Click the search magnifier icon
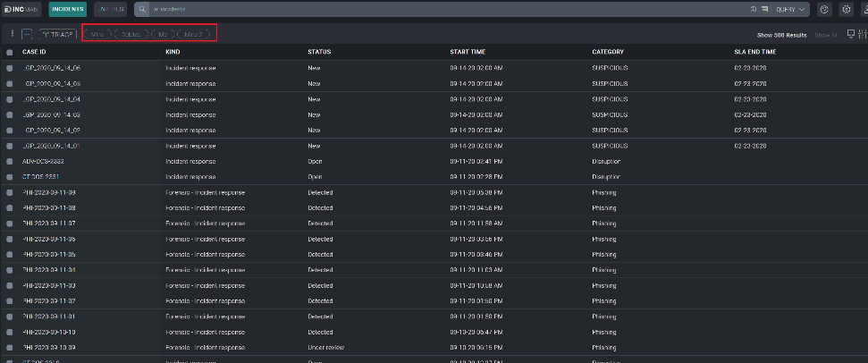 143,9
